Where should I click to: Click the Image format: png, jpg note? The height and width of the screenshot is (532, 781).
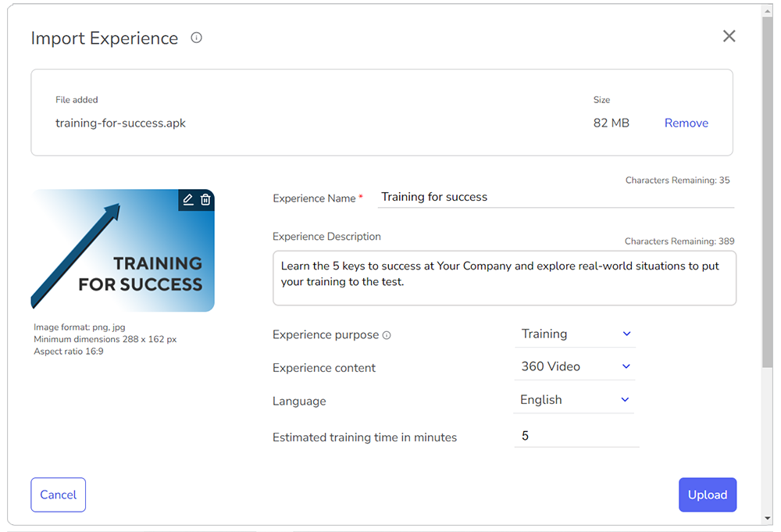(x=80, y=327)
